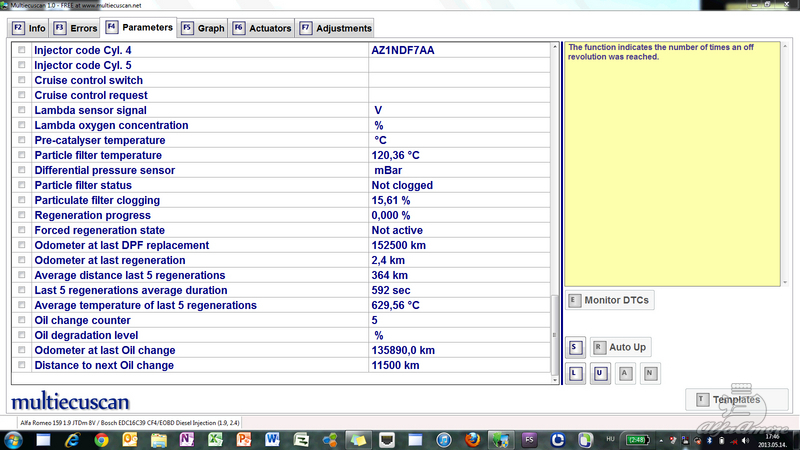The image size is (800, 450).
Task: Click the value 629,56 °C
Action: (395, 305)
